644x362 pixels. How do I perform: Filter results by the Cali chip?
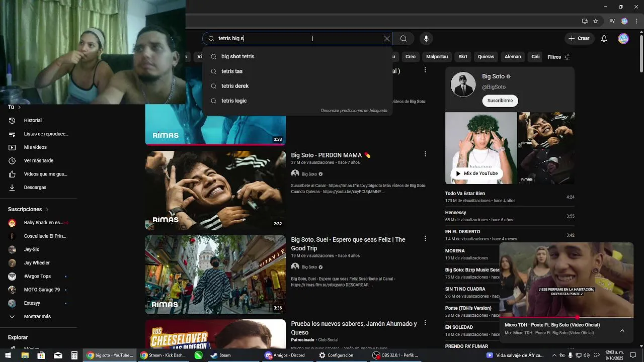pos(535,57)
